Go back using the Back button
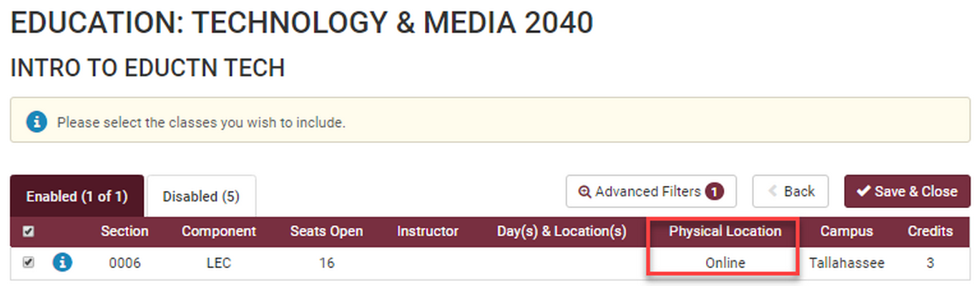This screenshot has width=980, height=286. pyautogui.click(x=790, y=192)
